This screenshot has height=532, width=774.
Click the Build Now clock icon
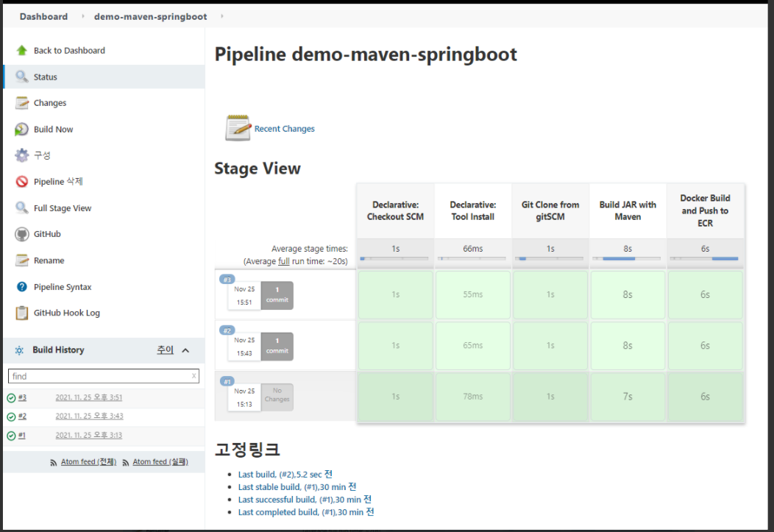[22, 130]
